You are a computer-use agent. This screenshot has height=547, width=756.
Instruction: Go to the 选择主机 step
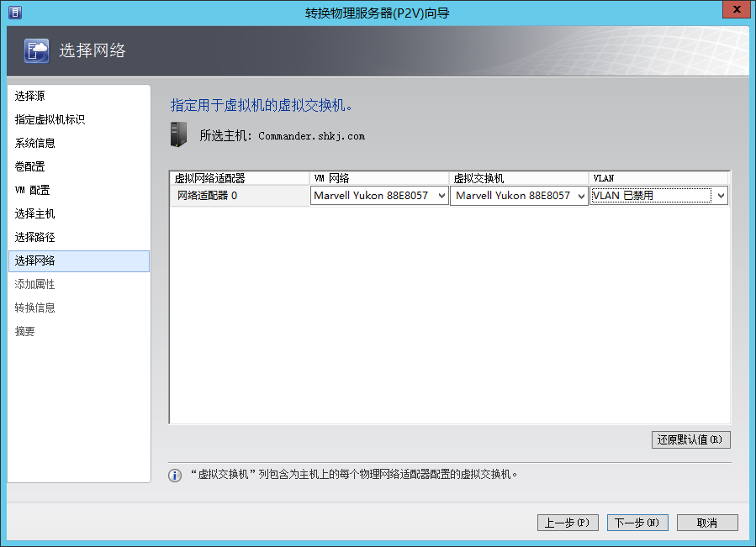click(x=35, y=213)
